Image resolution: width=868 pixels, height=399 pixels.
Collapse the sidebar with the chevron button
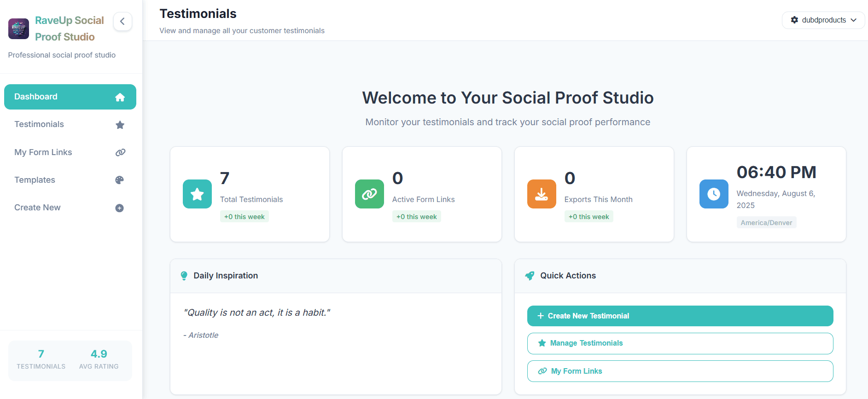tap(122, 21)
